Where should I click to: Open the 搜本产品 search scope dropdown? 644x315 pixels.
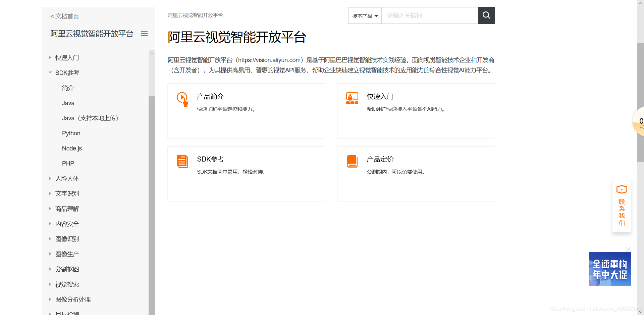(365, 16)
